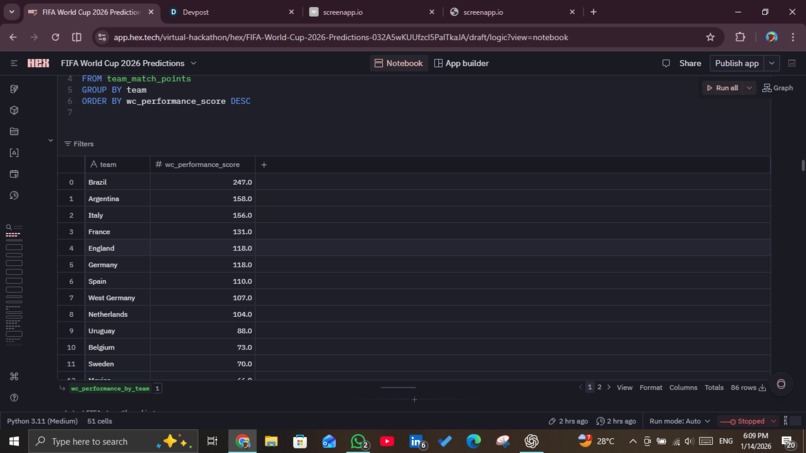Open the browser tab search dropdown

11,12
